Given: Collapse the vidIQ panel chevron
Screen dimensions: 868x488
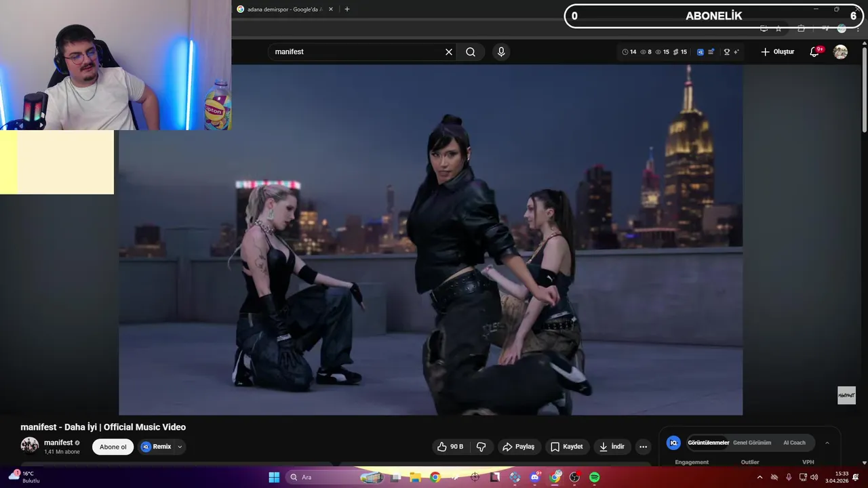Looking at the screenshot, I should (827, 443).
